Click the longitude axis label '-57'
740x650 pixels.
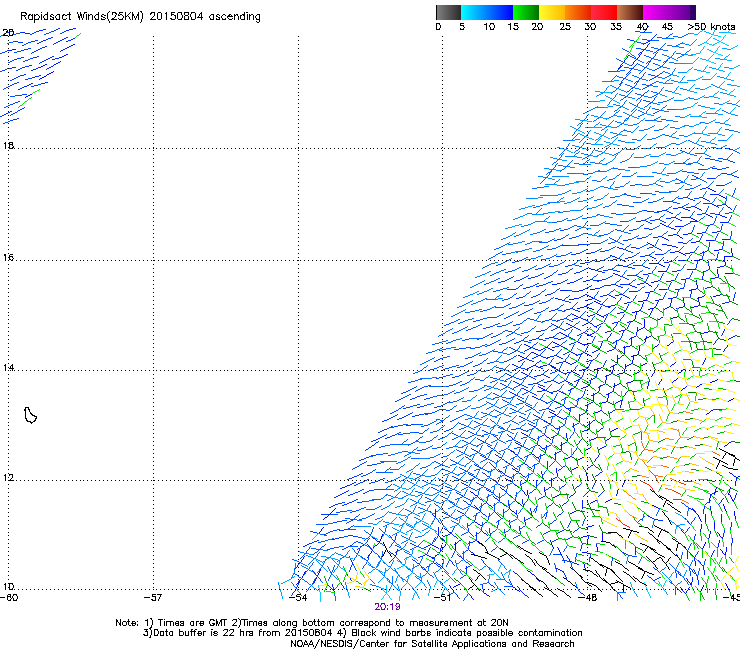[153, 598]
